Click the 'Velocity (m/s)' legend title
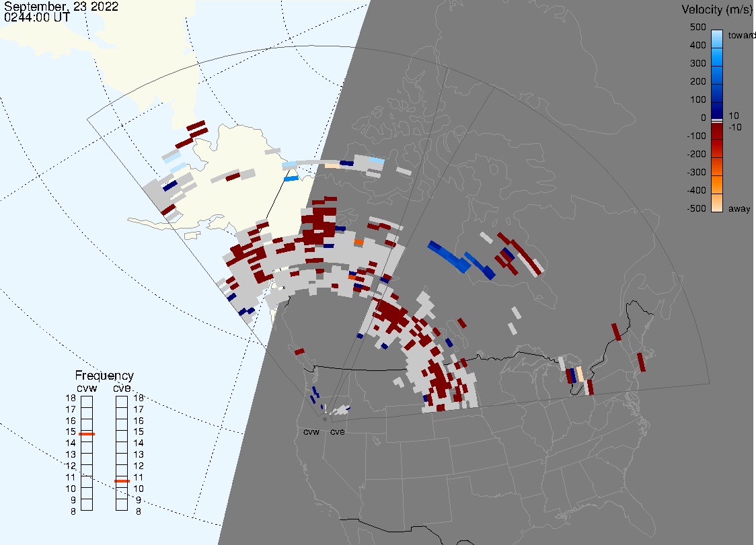This screenshot has height=545, width=756. (x=717, y=9)
